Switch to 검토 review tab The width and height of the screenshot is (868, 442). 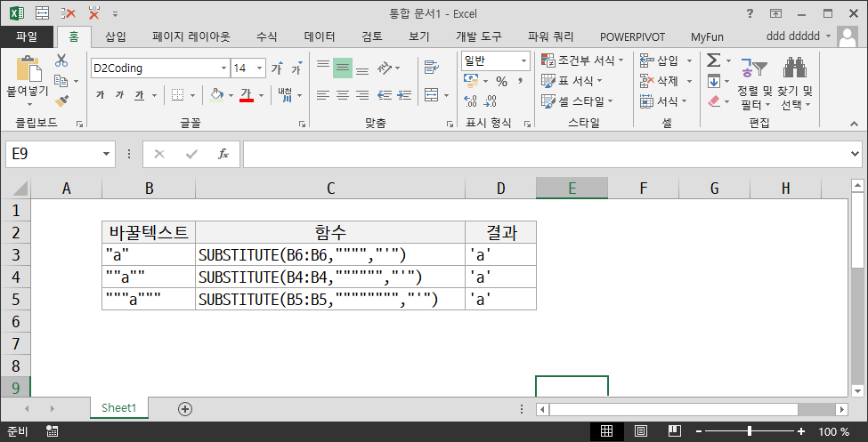[x=371, y=37]
